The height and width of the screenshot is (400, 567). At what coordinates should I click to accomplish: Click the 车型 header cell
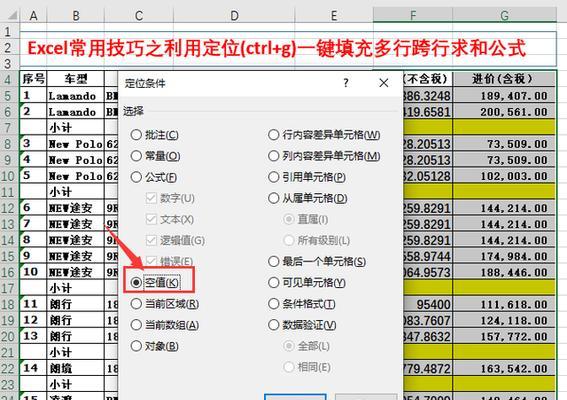76,78
